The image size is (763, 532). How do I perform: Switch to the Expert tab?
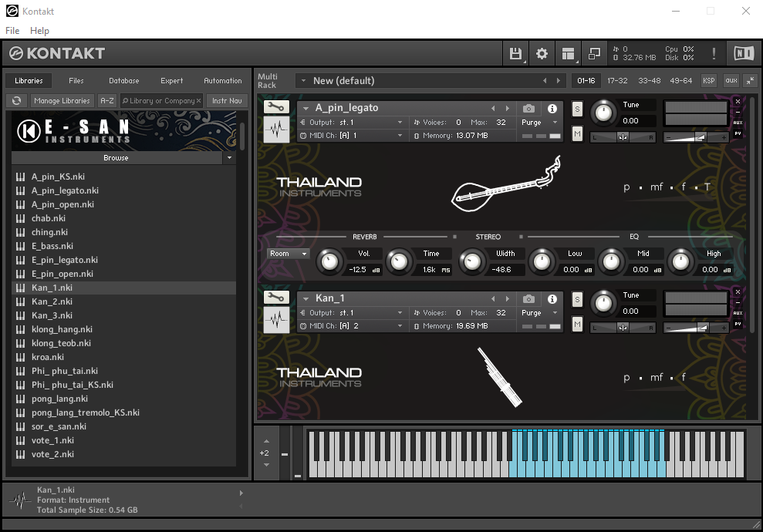[172, 81]
